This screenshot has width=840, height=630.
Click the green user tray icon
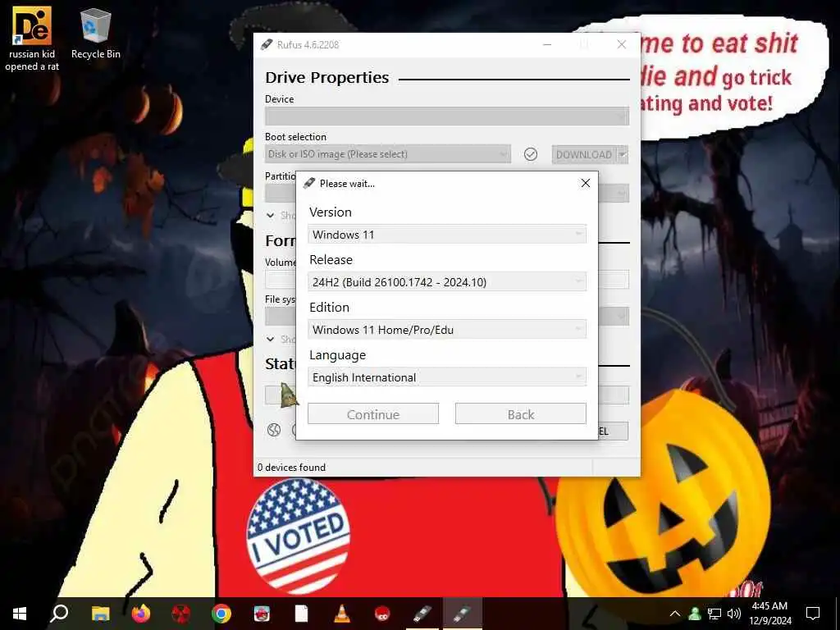[695, 614]
